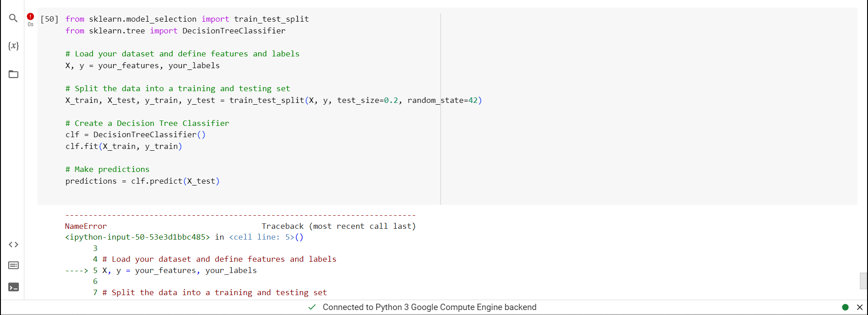Click the connection checkmark icon

[312, 307]
